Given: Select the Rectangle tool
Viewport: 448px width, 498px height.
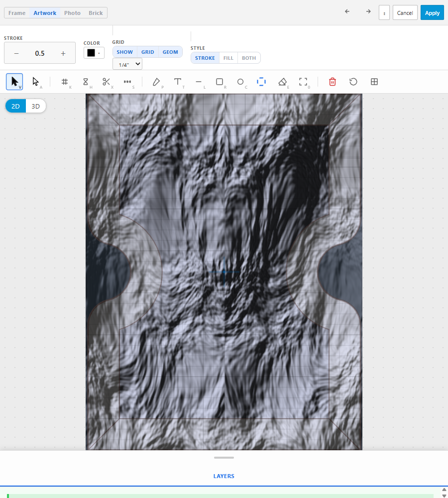Looking at the screenshot, I should [x=220, y=82].
